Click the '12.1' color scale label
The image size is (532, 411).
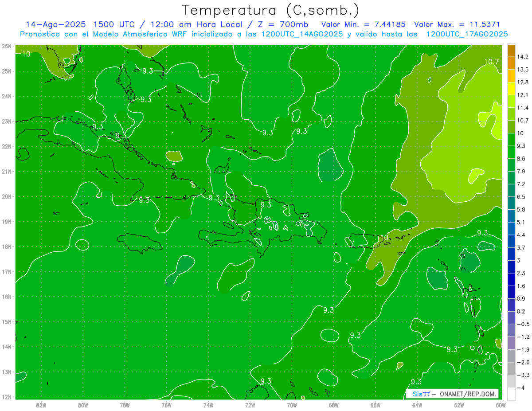(523, 95)
